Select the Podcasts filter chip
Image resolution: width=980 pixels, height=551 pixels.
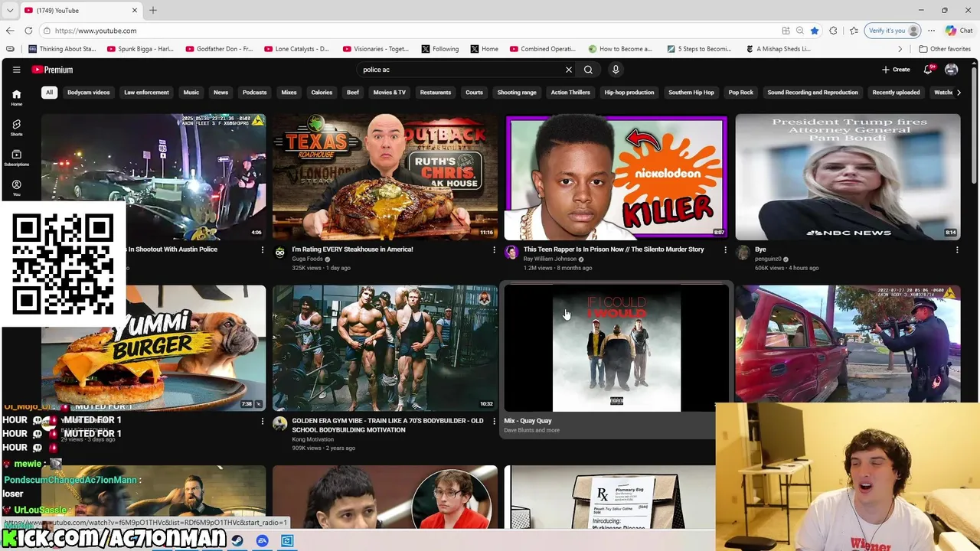[254, 93]
